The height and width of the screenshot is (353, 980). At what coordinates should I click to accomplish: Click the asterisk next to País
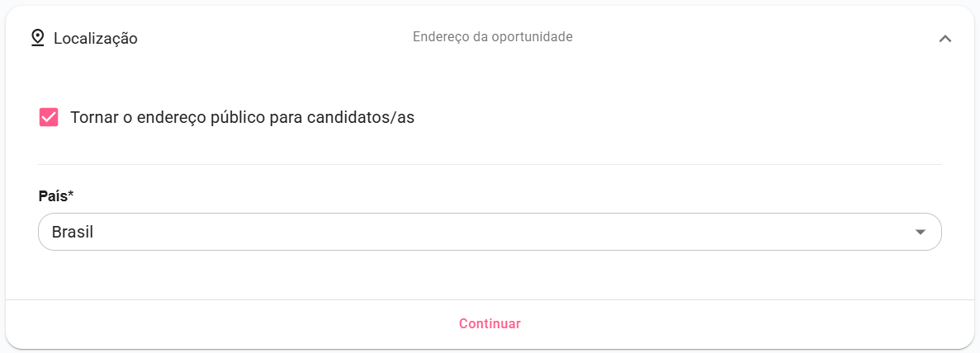pyautogui.click(x=71, y=195)
